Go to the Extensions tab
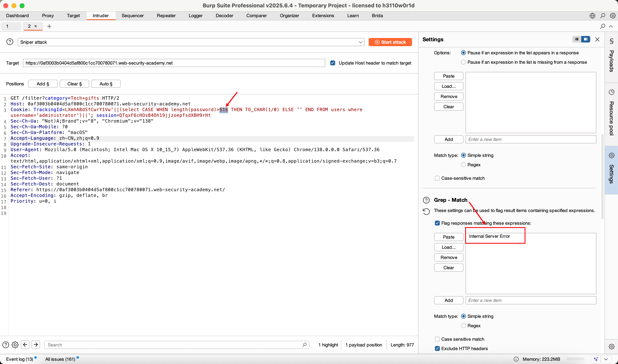The width and height of the screenshot is (618, 364). coord(323,16)
